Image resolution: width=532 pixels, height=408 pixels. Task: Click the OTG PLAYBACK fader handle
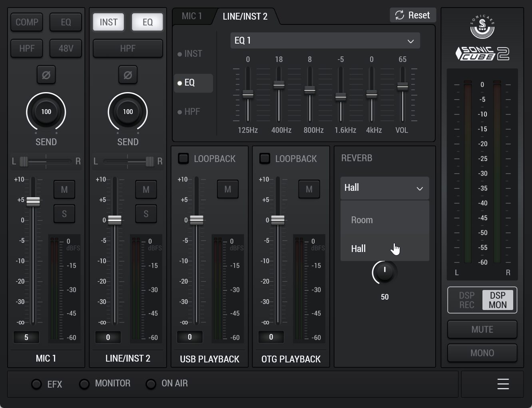tap(278, 220)
